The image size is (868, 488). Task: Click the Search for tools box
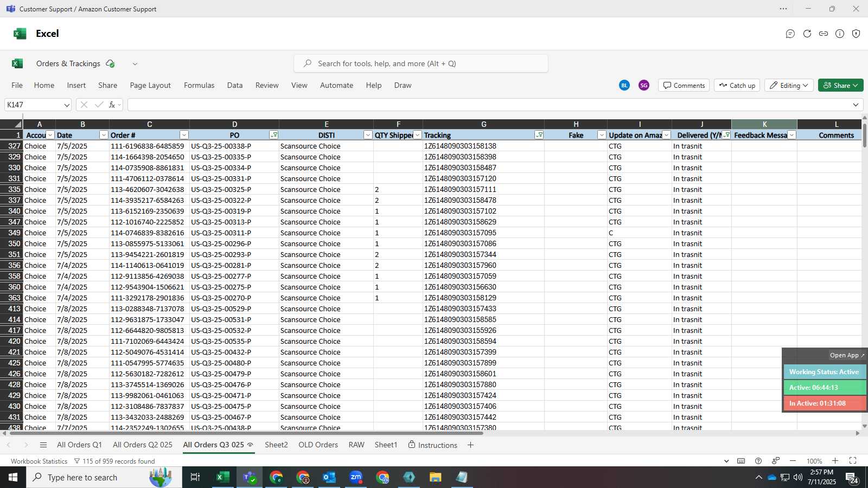[x=421, y=63]
